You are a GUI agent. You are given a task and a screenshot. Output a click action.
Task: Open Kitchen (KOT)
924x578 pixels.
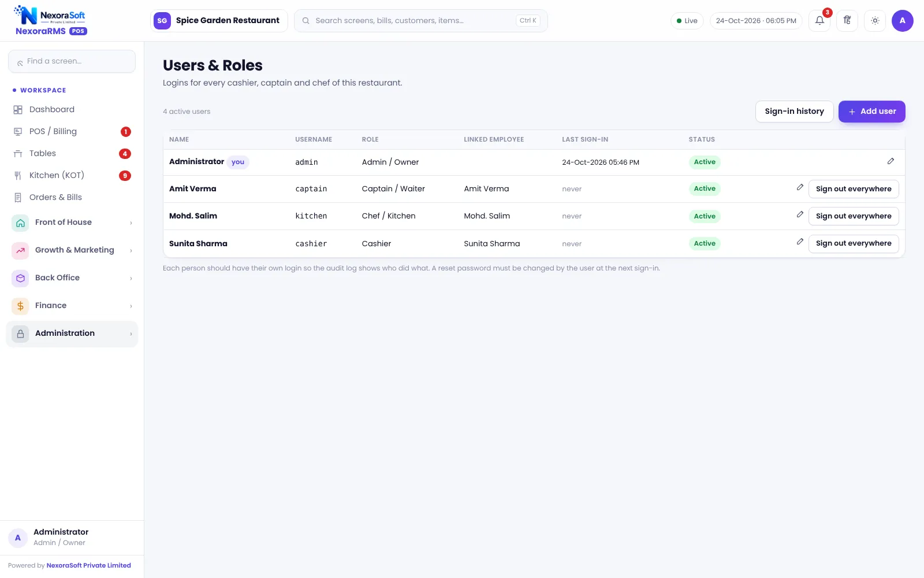point(72,176)
